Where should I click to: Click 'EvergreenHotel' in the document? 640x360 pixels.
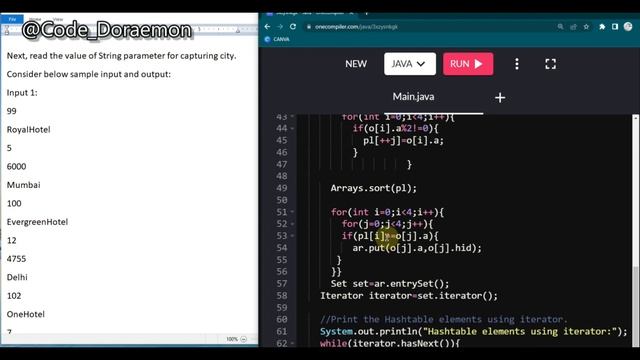tap(37, 222)
